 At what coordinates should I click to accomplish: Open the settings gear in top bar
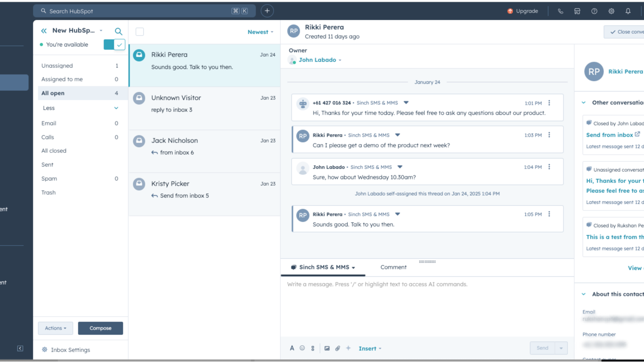(x=611, y=11)
